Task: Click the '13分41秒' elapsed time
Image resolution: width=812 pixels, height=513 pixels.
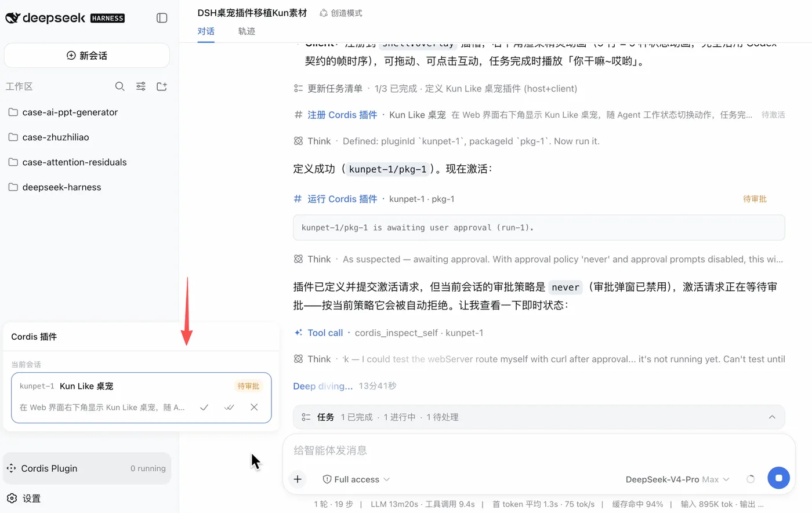Action: point(378,386)
